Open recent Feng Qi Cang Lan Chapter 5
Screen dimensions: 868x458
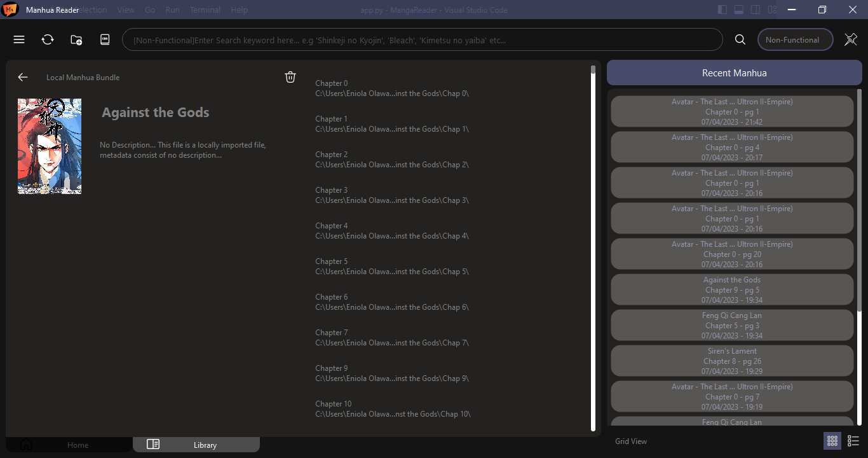point(732,326)
